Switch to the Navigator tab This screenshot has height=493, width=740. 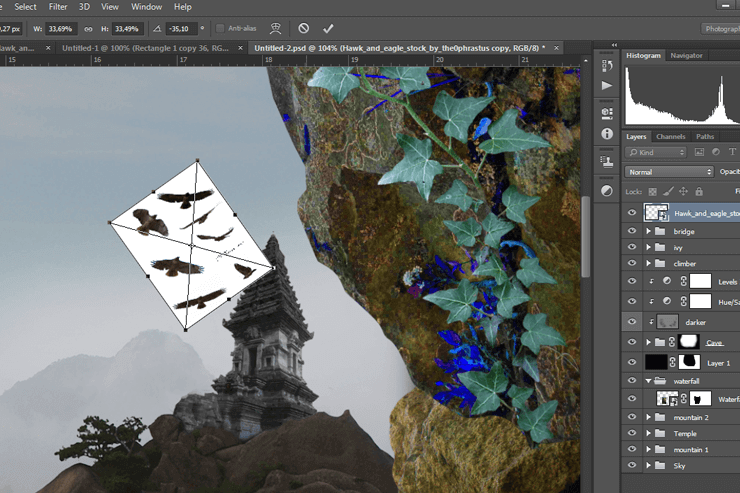tap(686, 56)
